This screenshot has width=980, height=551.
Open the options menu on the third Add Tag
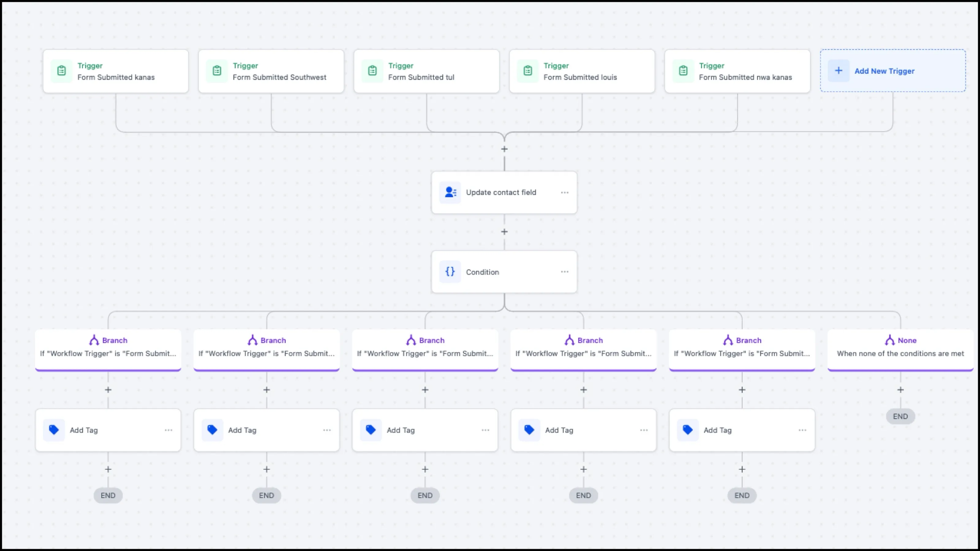click(485, 430)
